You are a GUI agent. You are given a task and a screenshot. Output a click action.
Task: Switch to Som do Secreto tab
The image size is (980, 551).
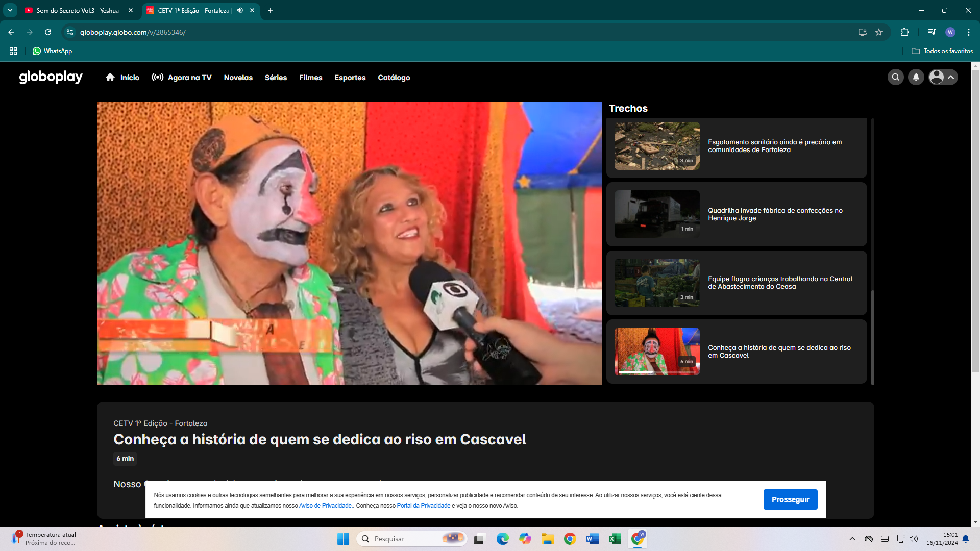(77, 10)
